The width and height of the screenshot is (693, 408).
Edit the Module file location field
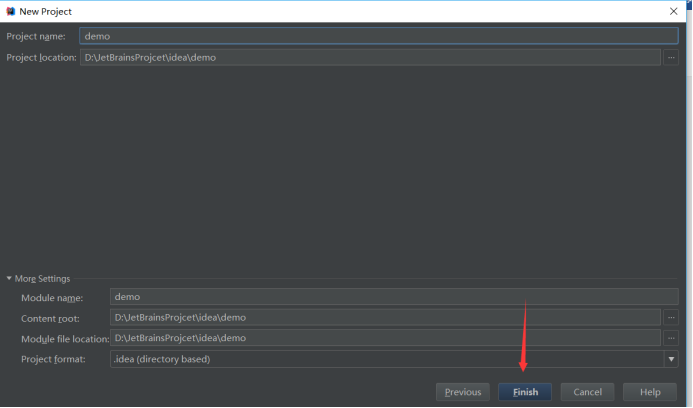pyautogui.click(x=385, y=338)
